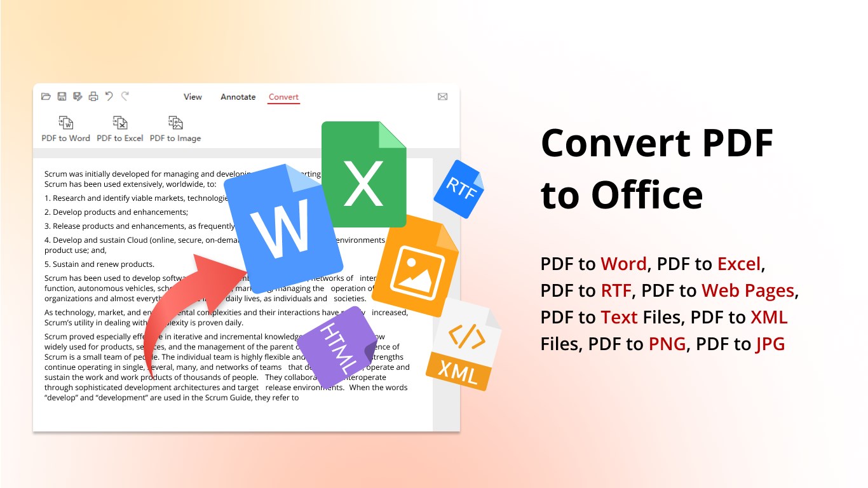The image size is (868, 488).
Task: Print the current PDF
Action: (x=93, y=96)
